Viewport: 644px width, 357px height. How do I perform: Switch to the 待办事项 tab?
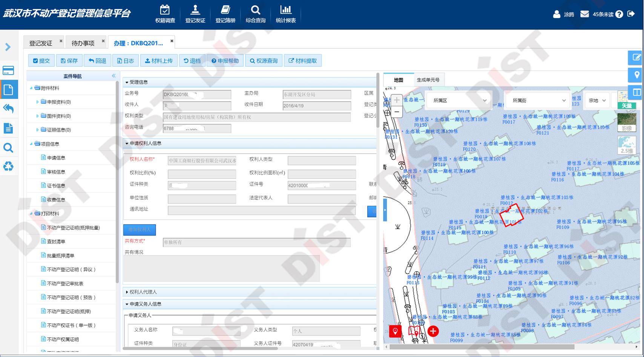(83, 43)
